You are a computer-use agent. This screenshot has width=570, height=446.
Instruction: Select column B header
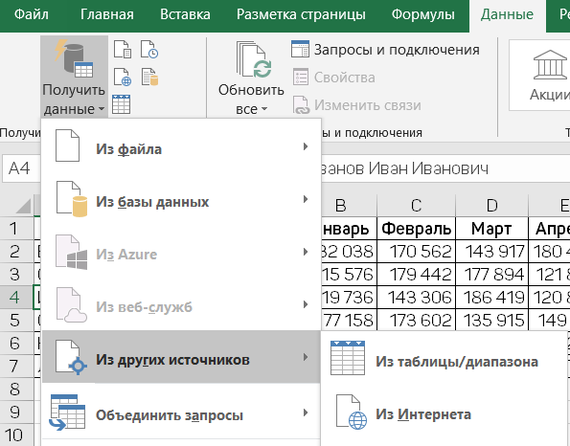tap(349, 205)
